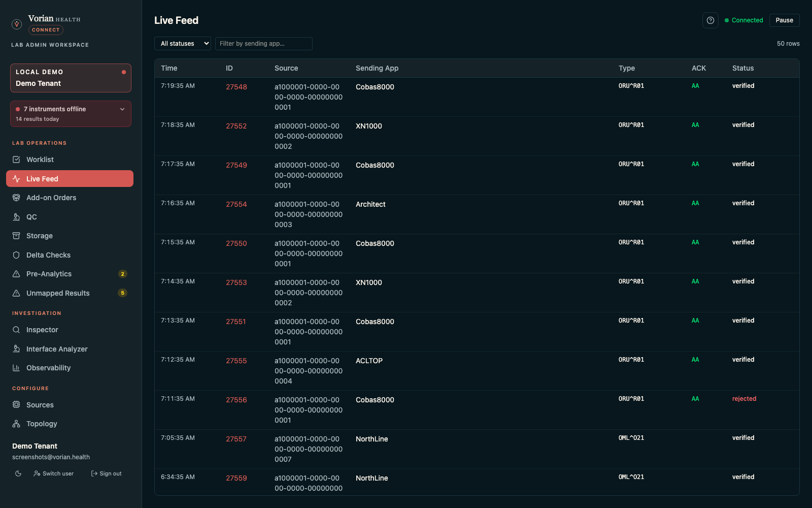Click Architect sending app cell
This screenshot has width=812, height=508.
pos(370,204)
